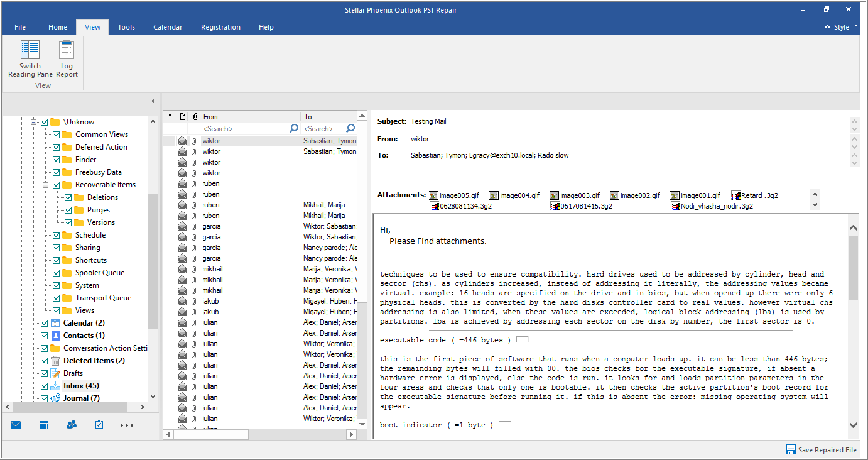Open the File menu

[x=20, y=27]
